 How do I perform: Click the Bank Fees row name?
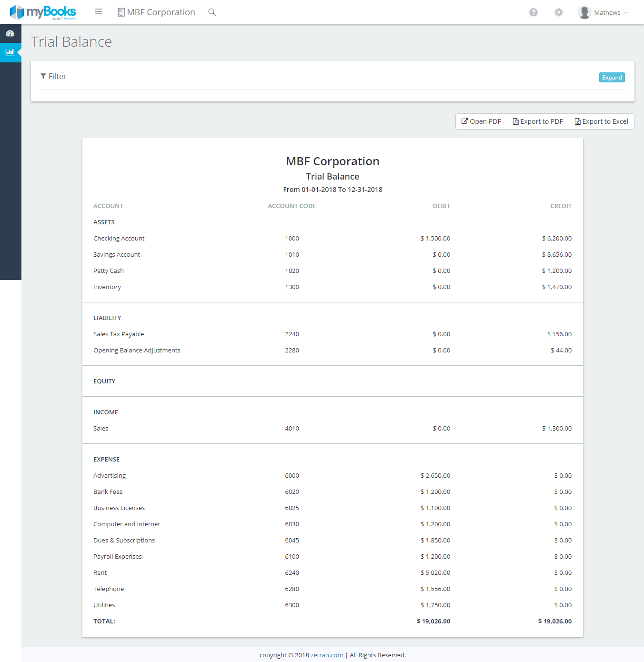coord(108,492)
